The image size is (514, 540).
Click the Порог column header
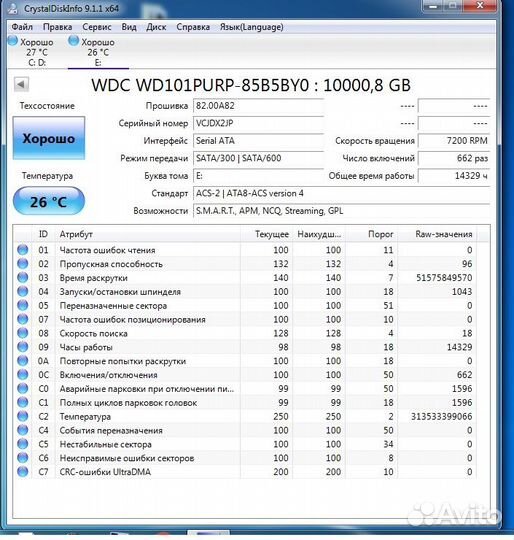371,234
